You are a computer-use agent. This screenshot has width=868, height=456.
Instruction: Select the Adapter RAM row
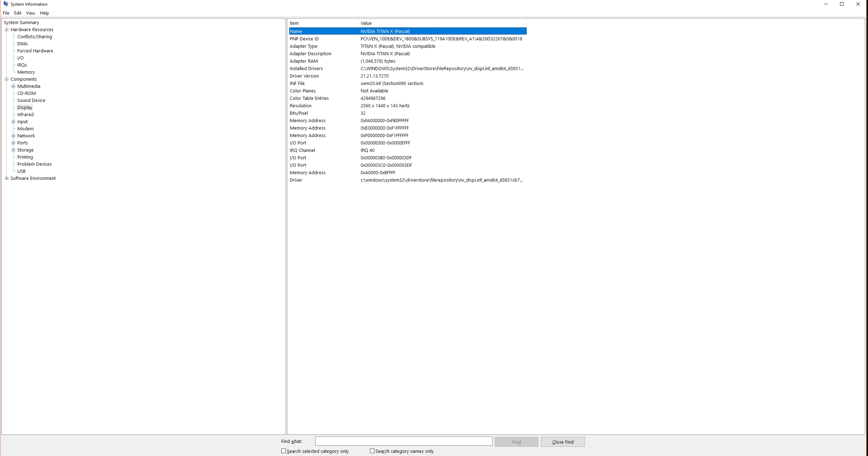click(x=408, y=61)
